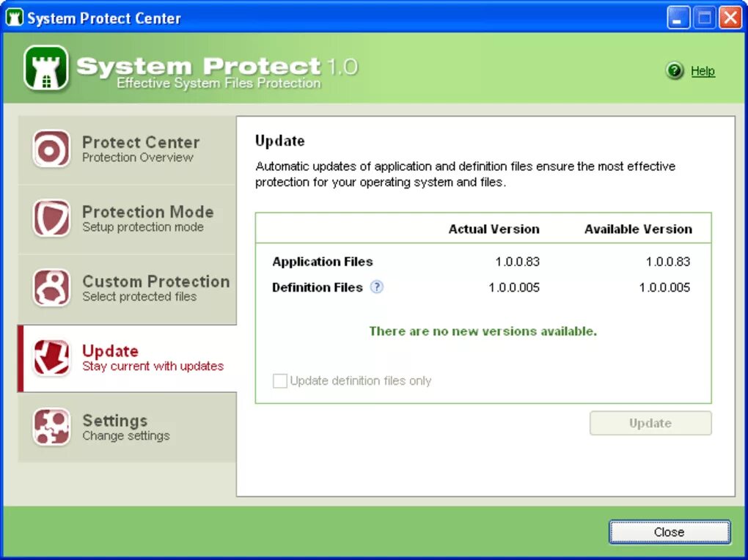Click the Close button at bottom

coord(670,532)
